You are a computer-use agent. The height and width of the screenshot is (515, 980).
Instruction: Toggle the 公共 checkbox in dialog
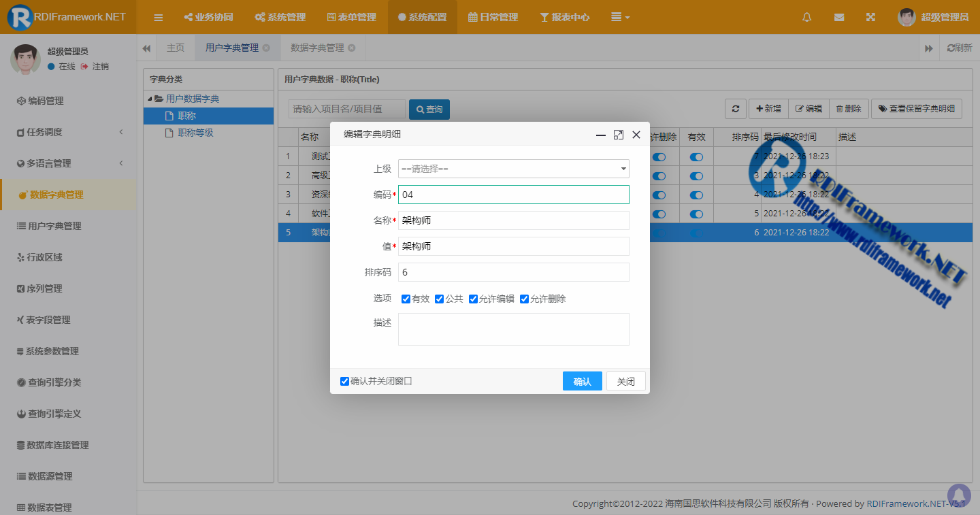439,299
